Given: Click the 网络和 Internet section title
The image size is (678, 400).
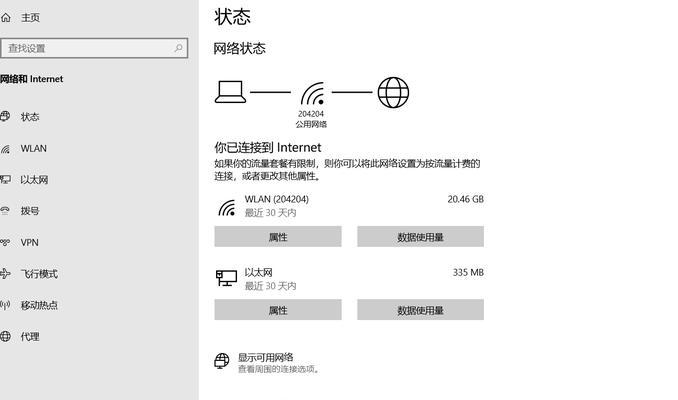Looking at the screenshot, I should point(32,79).
